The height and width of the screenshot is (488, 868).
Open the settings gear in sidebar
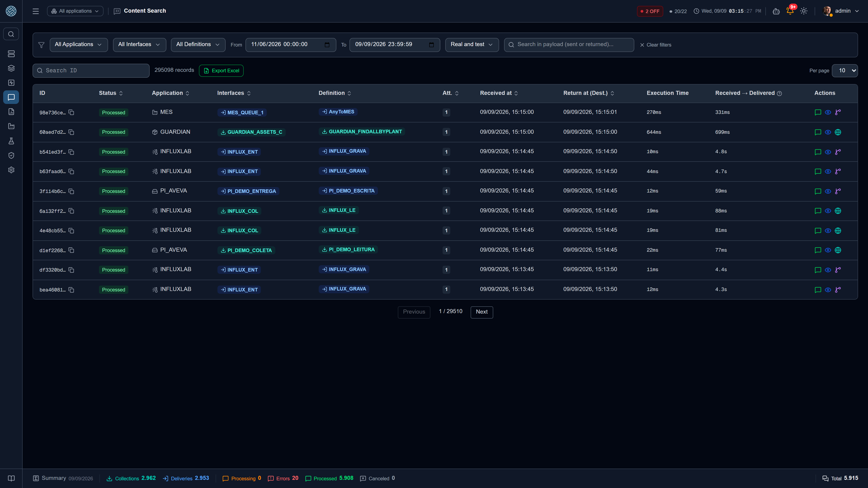(11, 170)
